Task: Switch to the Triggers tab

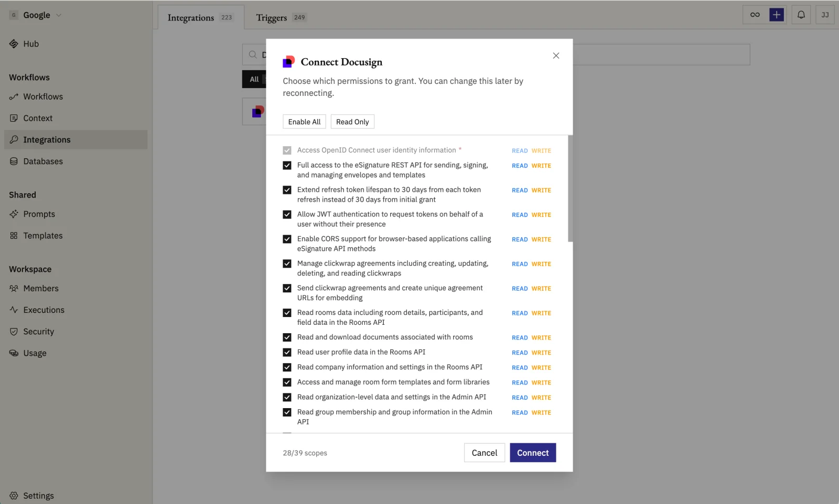Action: pyautogui.click(x=281, y=17)
